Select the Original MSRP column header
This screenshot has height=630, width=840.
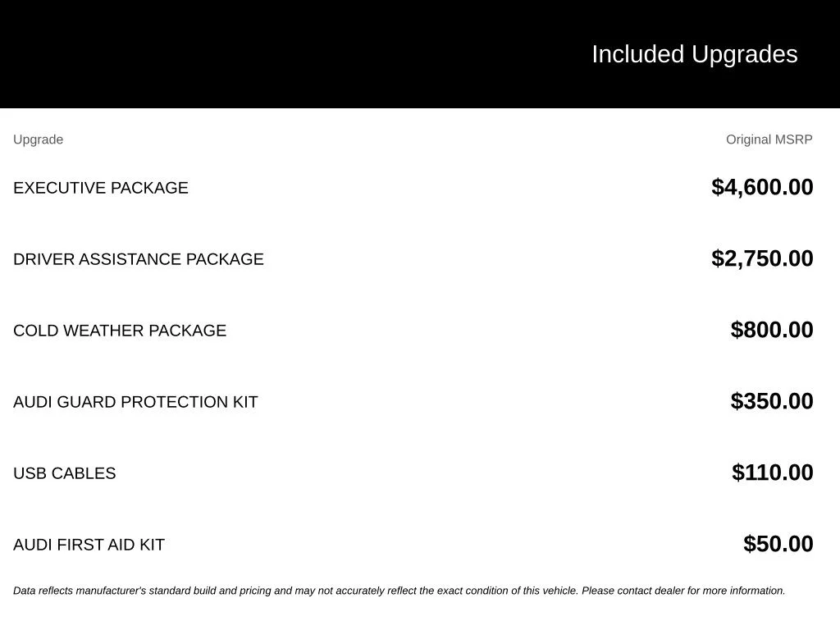pyautogui.click(x=769, y=139)
